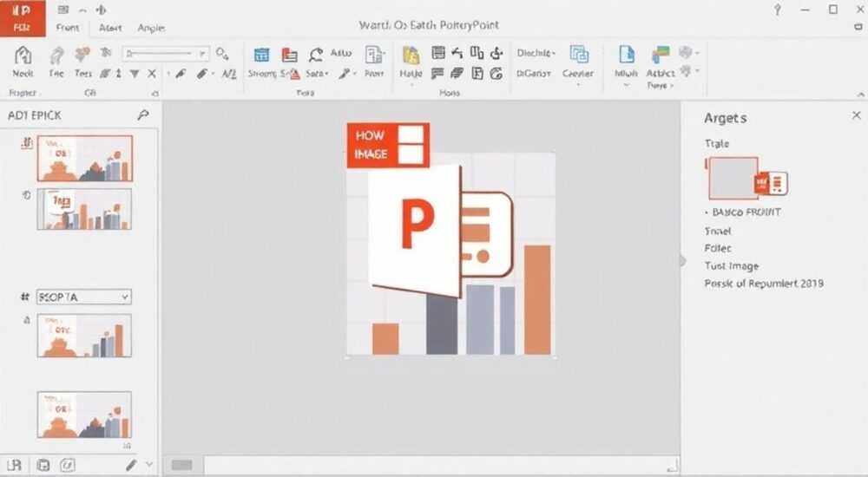Click the BASco FRONT entry
The height and width of the screenshot is (477, 868).
[746, 212]
